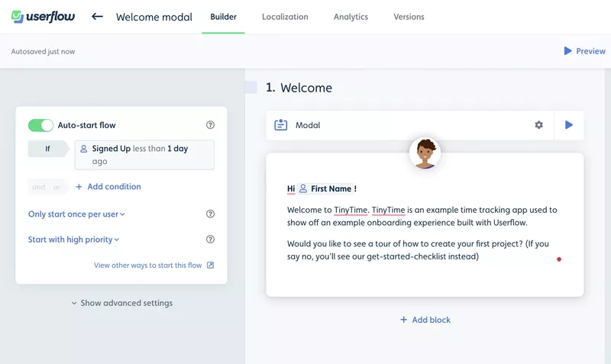This screenshot has width=611, height=364.
Task: Click Add block
Action: (425, 320)
